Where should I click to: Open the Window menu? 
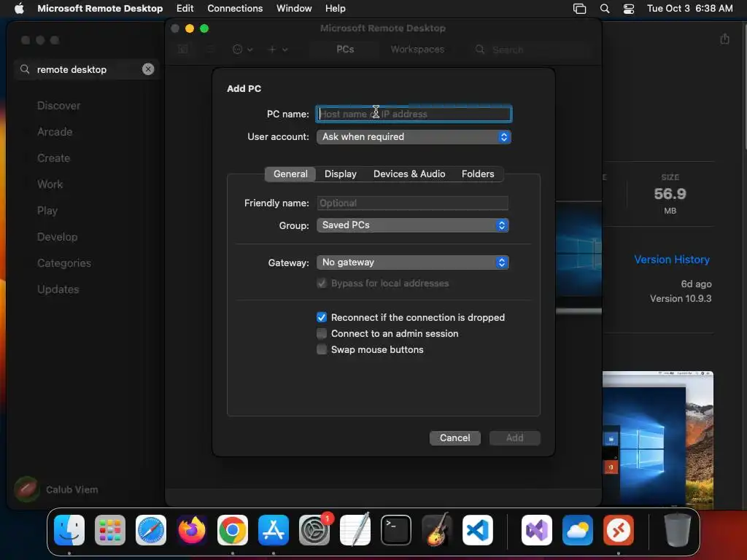pyautogui.click(x=294, y=8)
